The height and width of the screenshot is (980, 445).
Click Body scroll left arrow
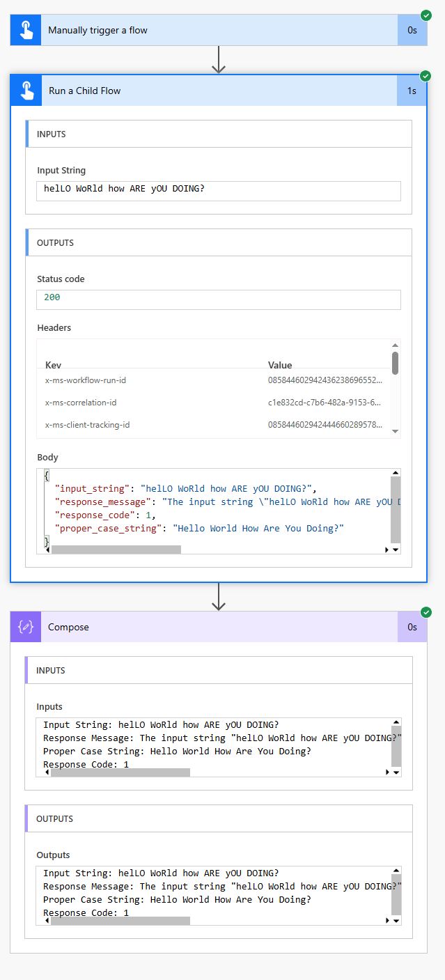tap(47, 550)
